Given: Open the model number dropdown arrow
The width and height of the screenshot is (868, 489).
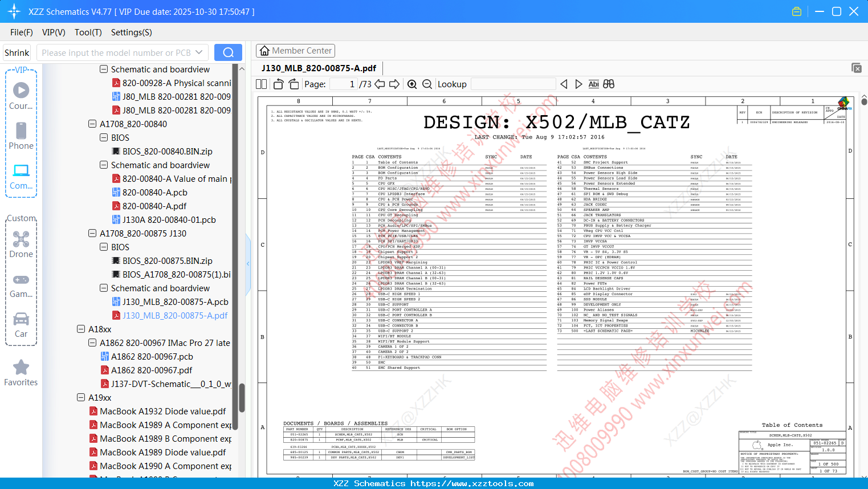Looking at the screenshot, I should pyautogui.click(x=199, y=52).
